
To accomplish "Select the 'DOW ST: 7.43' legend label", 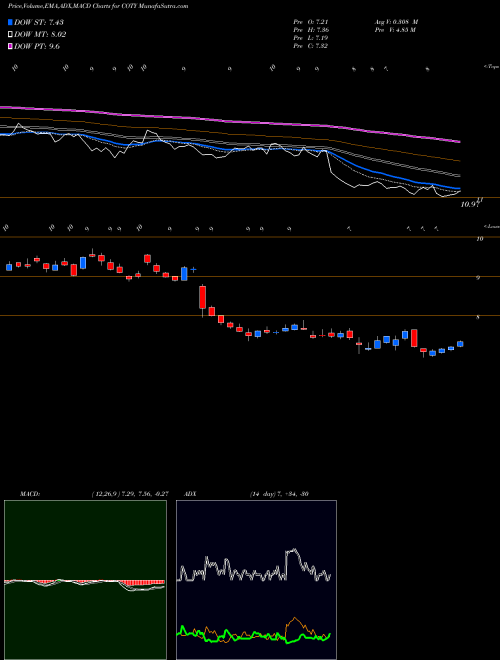I will coord(39,22).
